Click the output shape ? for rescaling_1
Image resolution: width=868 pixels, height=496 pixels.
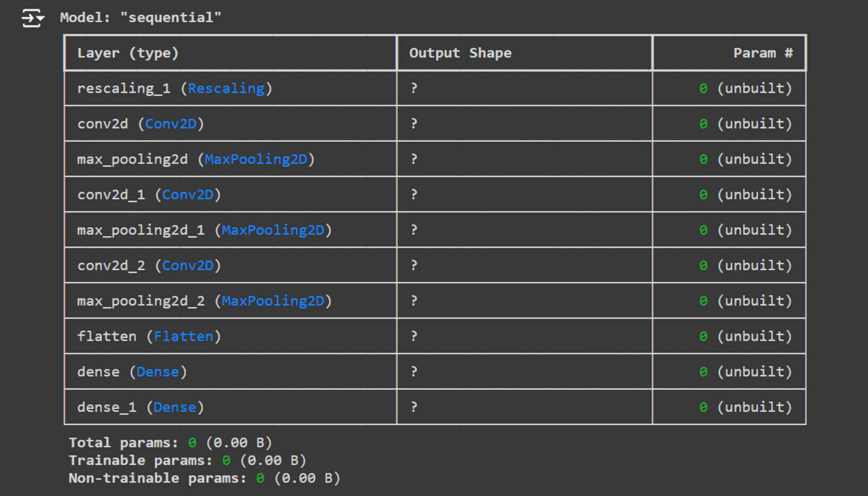coord(414,89)
